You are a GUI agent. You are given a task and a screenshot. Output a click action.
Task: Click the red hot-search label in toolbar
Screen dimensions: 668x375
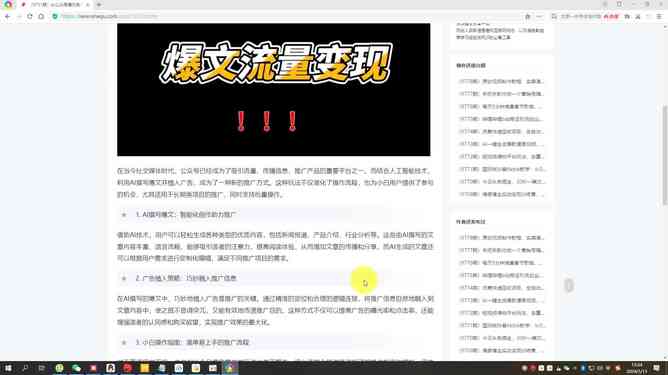pos(611,16)
